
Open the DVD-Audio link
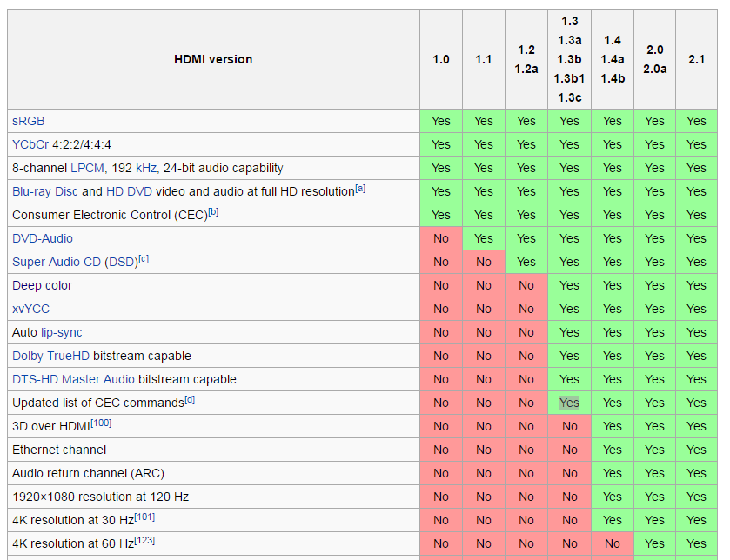(43, 238)
